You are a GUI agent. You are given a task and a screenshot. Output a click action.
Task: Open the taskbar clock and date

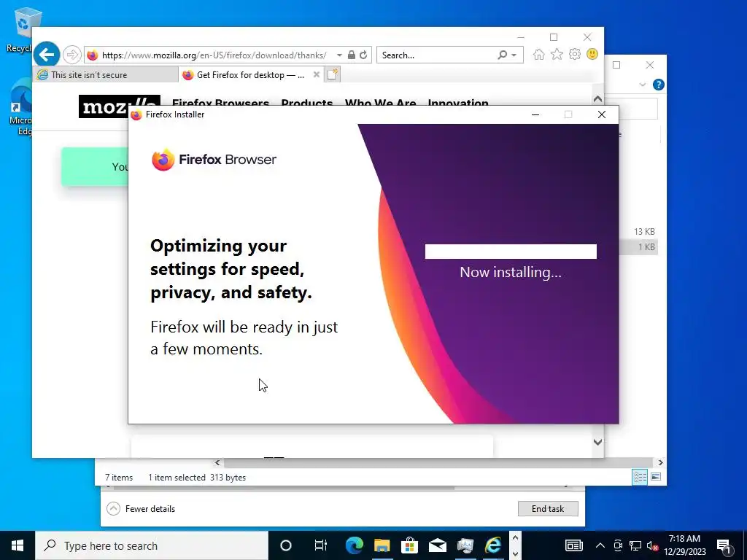[x=684, y=545]
